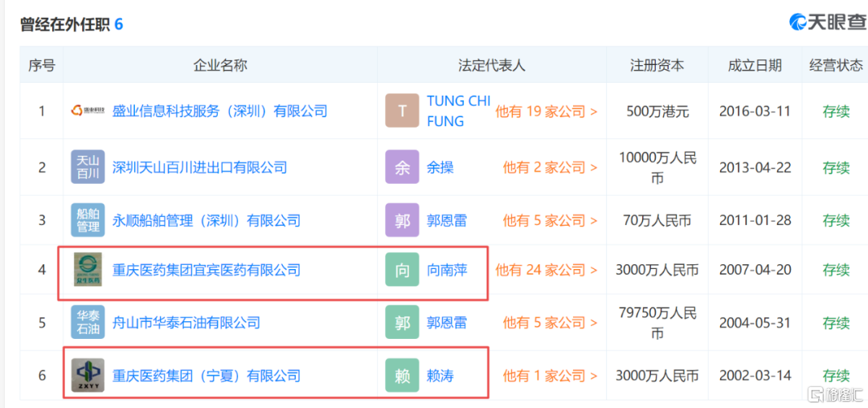Click the 注册资本 column header
Viewport: 868px width, 408px height.
pos(657,66)
